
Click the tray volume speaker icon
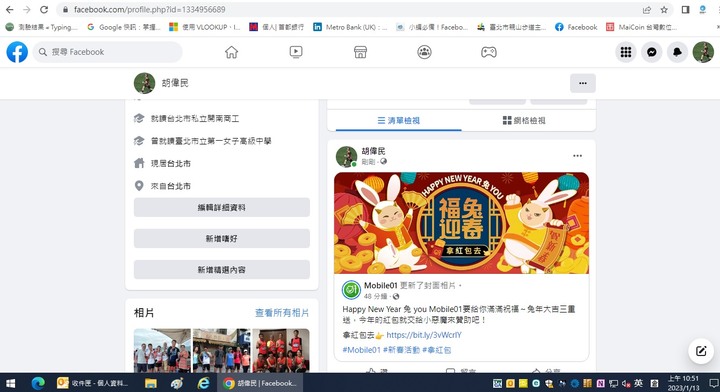626,383
